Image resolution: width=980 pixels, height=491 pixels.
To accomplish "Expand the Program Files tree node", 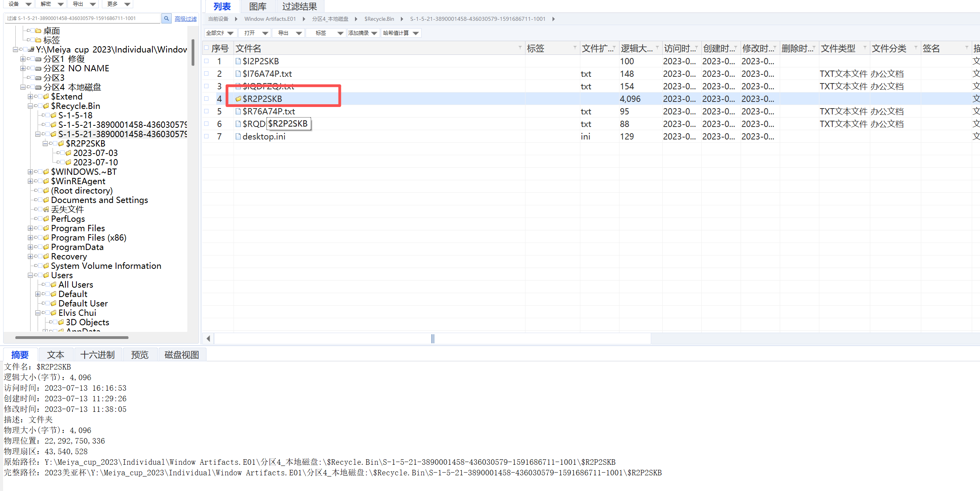I will [30, 228].
